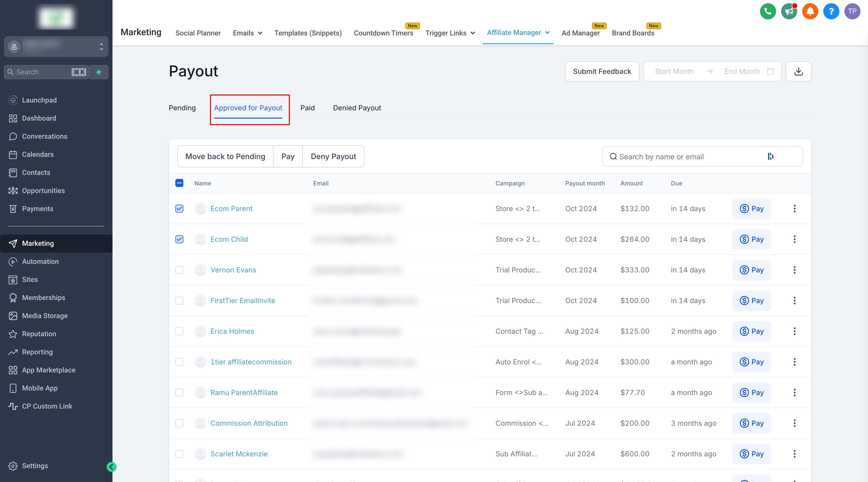Click the download export icon button

point(798,71)
